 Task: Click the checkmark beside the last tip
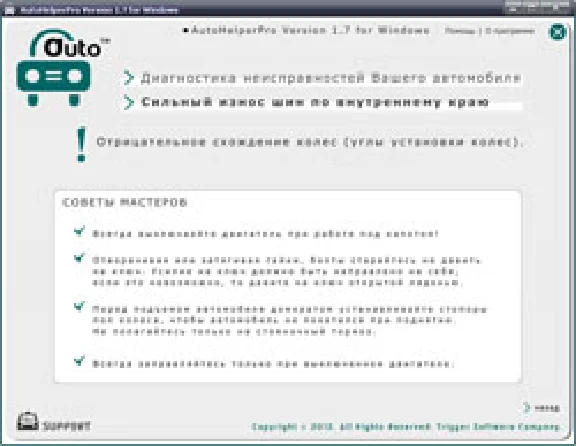tap(79, 361)
